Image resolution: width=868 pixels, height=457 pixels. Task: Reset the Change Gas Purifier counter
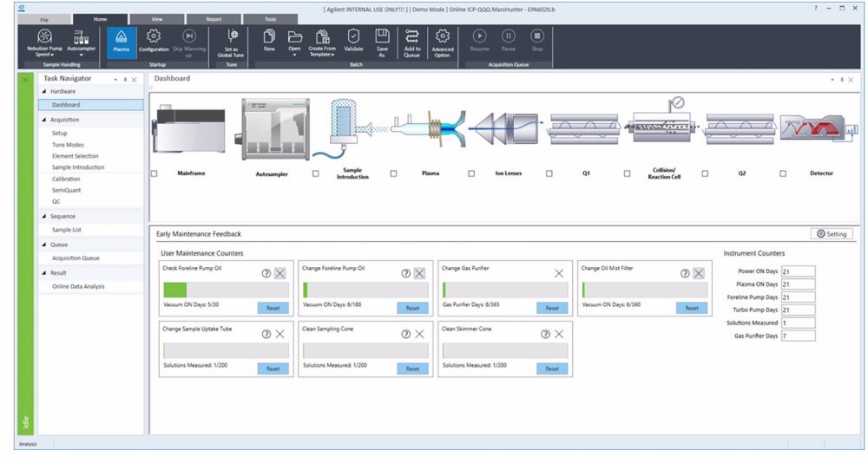tap(552, 308)
